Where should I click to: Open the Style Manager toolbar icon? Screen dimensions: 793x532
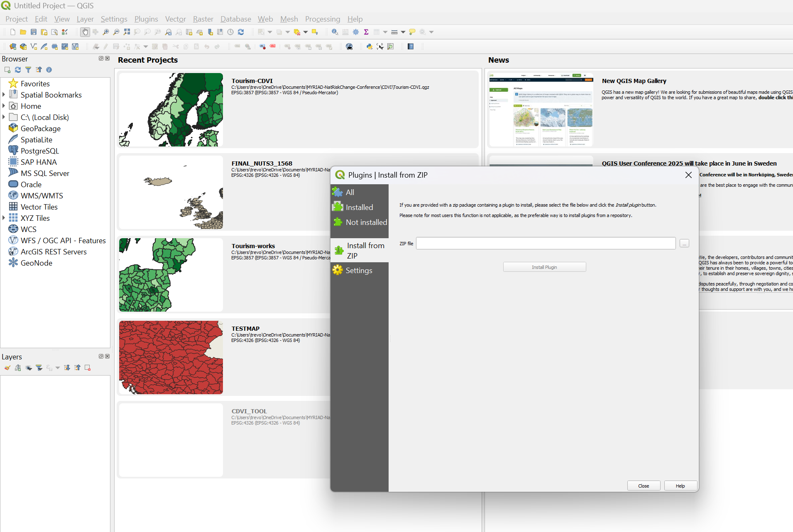point(65,32)
